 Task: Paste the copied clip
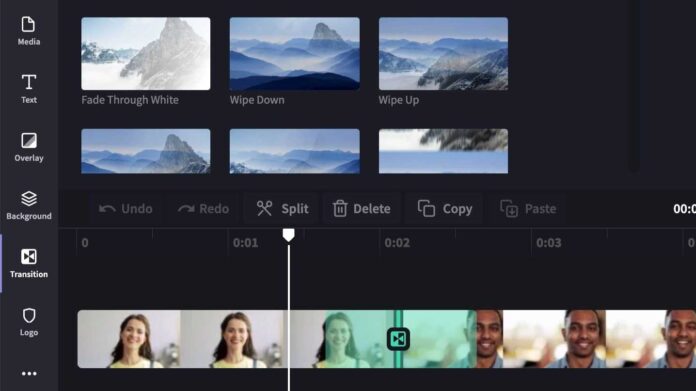(528, 209)
